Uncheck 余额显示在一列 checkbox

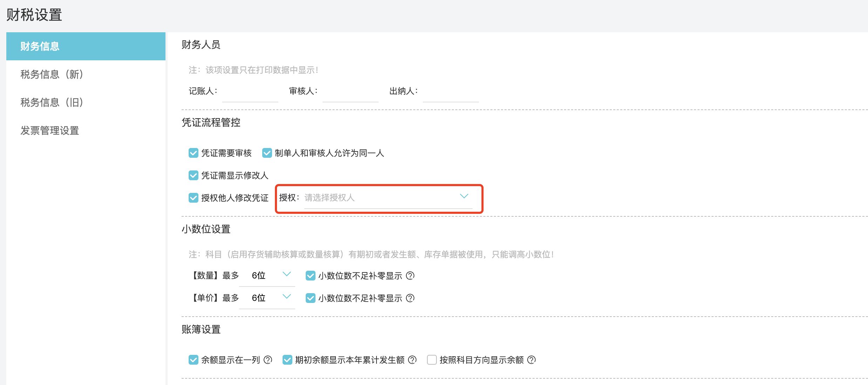pos(194,360)
